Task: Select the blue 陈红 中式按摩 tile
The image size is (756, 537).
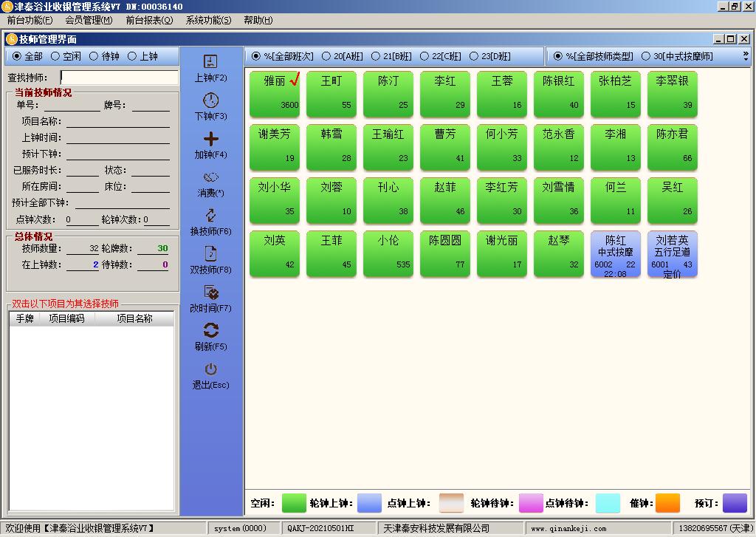Action: pyautogui.click(x=615, y=254)
